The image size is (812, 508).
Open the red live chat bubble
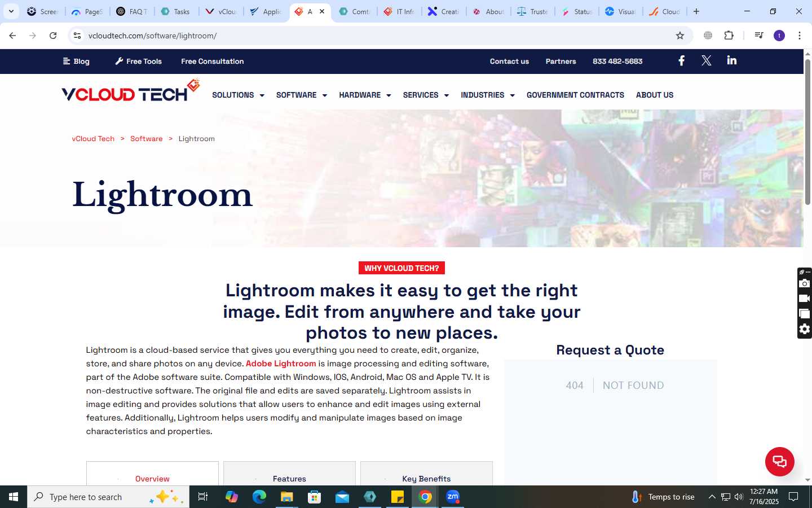point(779,461)
